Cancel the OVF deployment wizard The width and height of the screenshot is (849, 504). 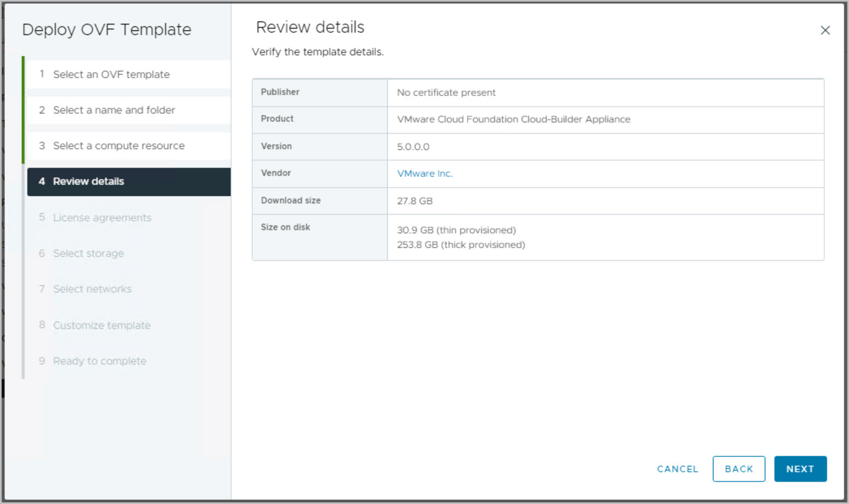[677, 469]
